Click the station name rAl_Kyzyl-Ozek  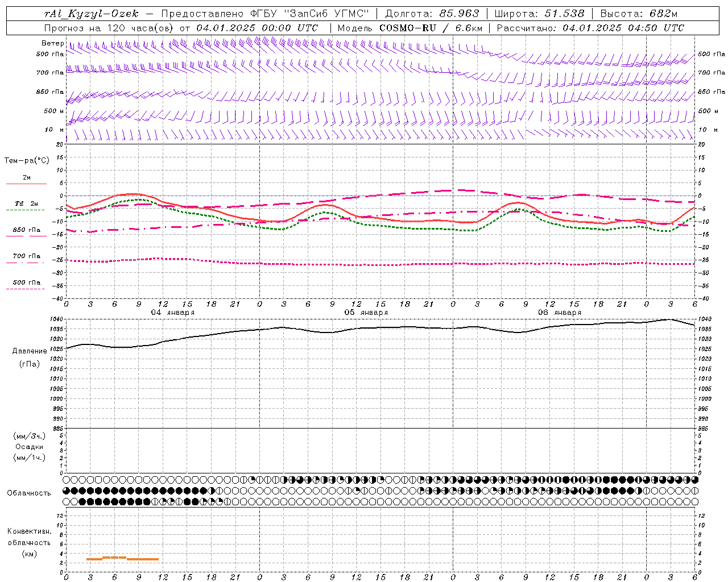click(x=92, y=14)
